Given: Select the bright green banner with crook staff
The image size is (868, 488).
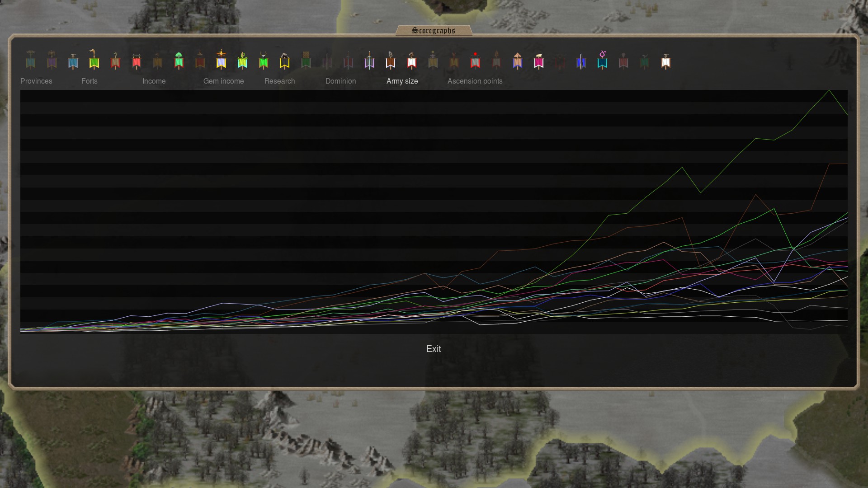Looking at the screenshot, I should [x=94, y=60].
